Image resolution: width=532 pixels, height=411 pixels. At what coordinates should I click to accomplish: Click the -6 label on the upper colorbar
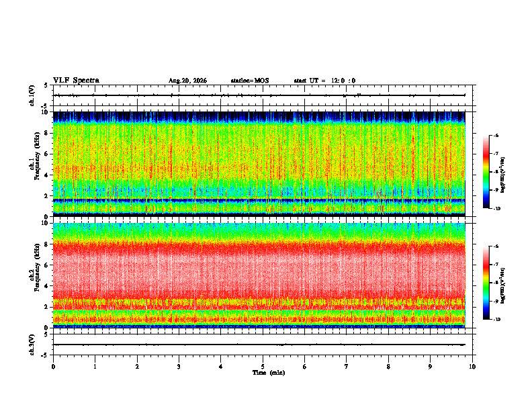click(496, 135)
